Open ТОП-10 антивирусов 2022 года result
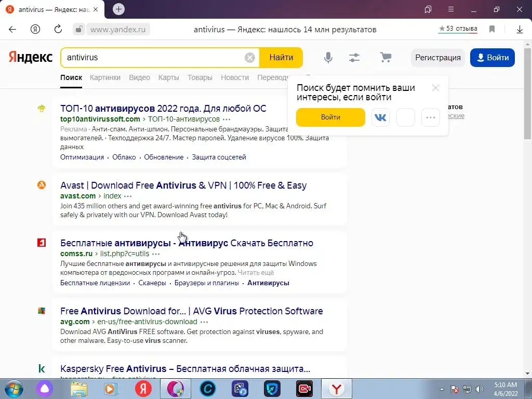Image resolution: width=532 pixels, height=399 pixels. pos(163,109)
